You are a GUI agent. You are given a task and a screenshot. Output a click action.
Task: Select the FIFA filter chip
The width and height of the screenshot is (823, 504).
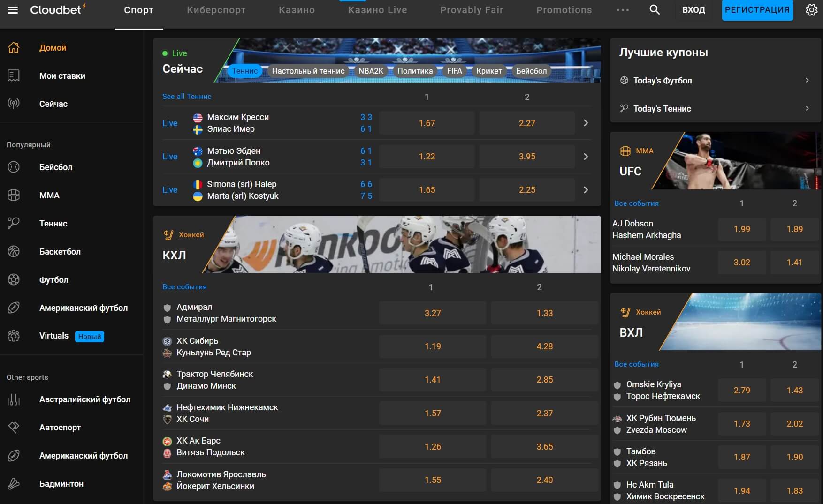tap(455, 71)
